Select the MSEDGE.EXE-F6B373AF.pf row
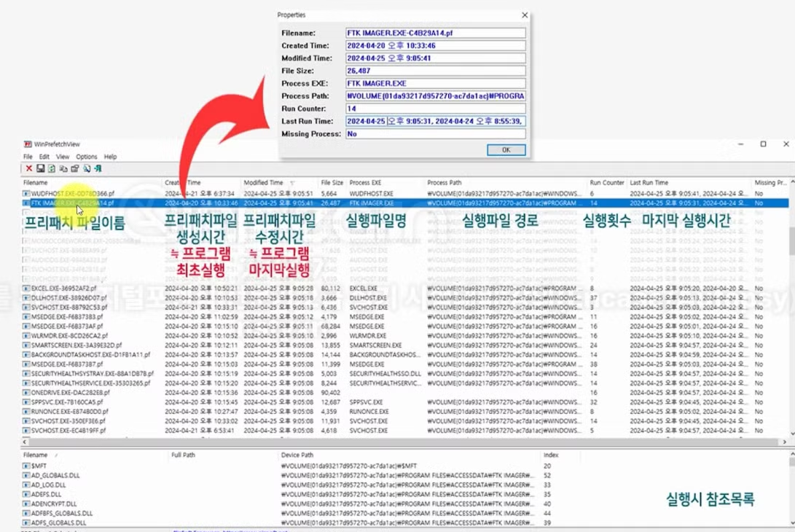795x532 pixels. pyautogui.click(x=404, y=326)
